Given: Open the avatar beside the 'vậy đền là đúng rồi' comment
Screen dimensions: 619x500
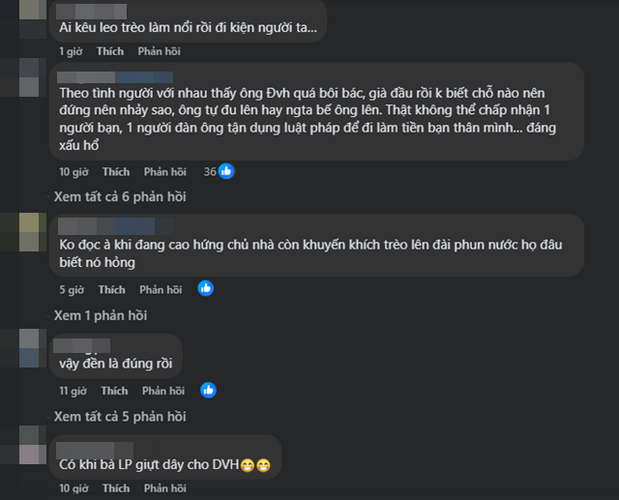Looking at the screenshot, I should tap(33, 348).
